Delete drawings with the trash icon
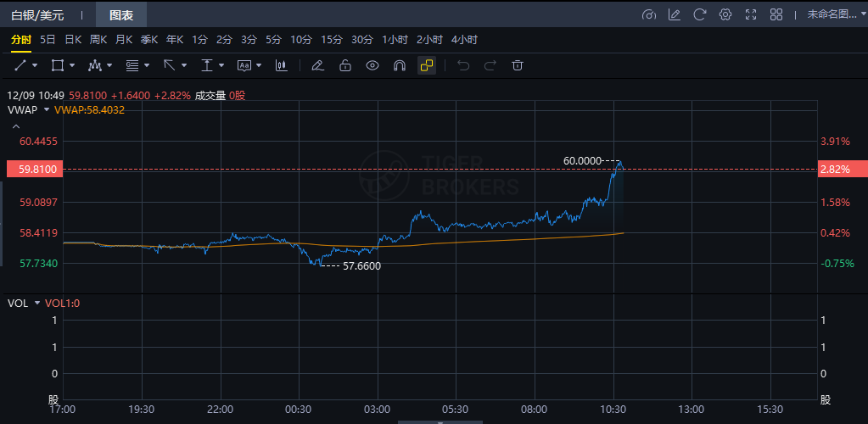Image resolution: width=868 pixels, height=424 pixels. tap(517, 65)
